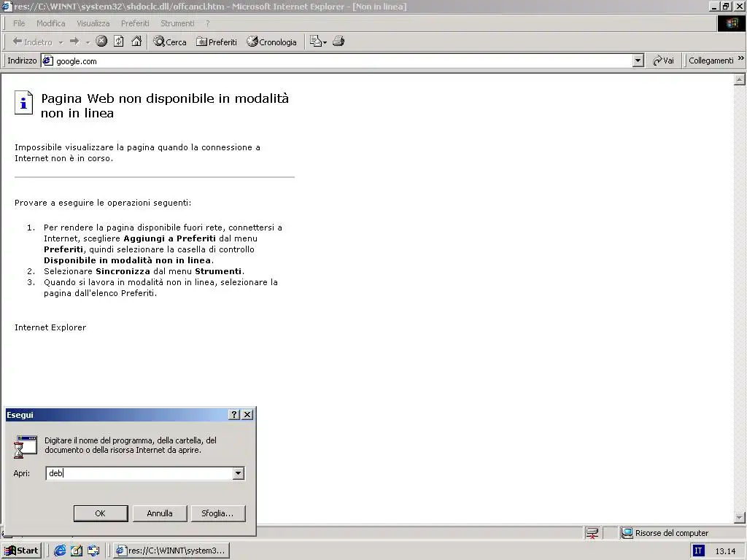Click the Esegui dialog help question button
747x560 pixels.
pyautogui.click(x=233, y=415)
